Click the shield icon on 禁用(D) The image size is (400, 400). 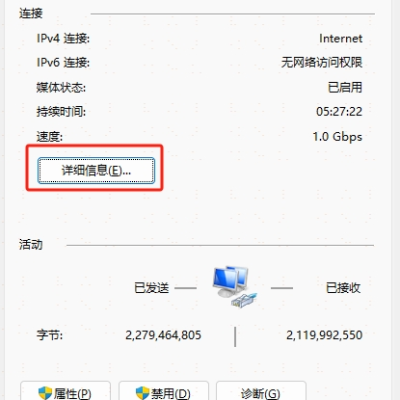[x=143, y=393]
